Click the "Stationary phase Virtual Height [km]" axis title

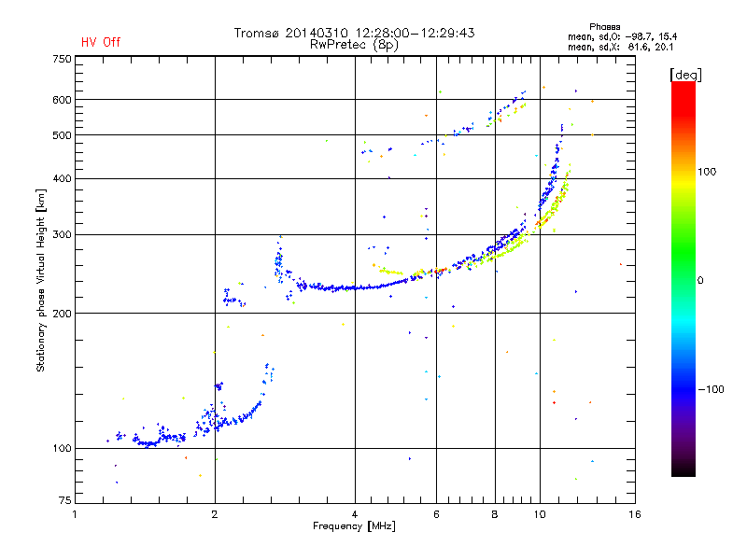pos(41,280)
